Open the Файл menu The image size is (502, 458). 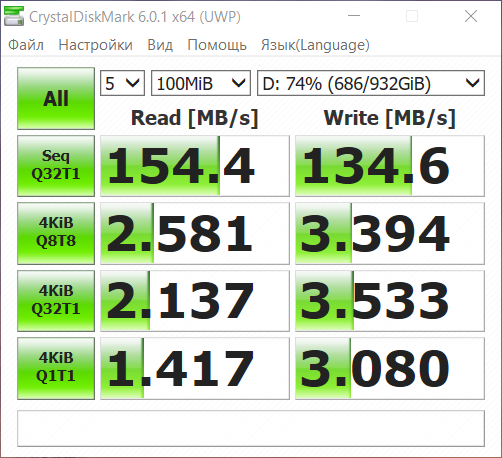click(x=26, y=45)
